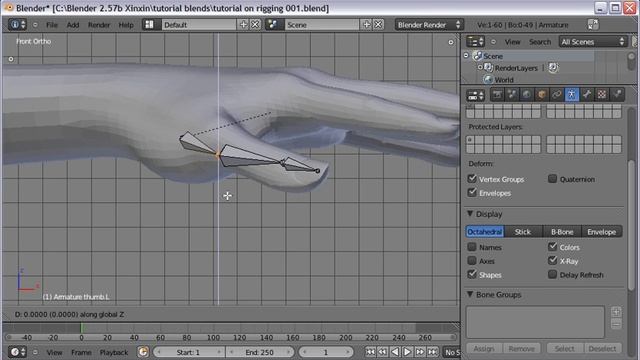The width and height of the screenshot is (640, 360).
Task: Open the Object properties tab
Action: coord(542,95)
